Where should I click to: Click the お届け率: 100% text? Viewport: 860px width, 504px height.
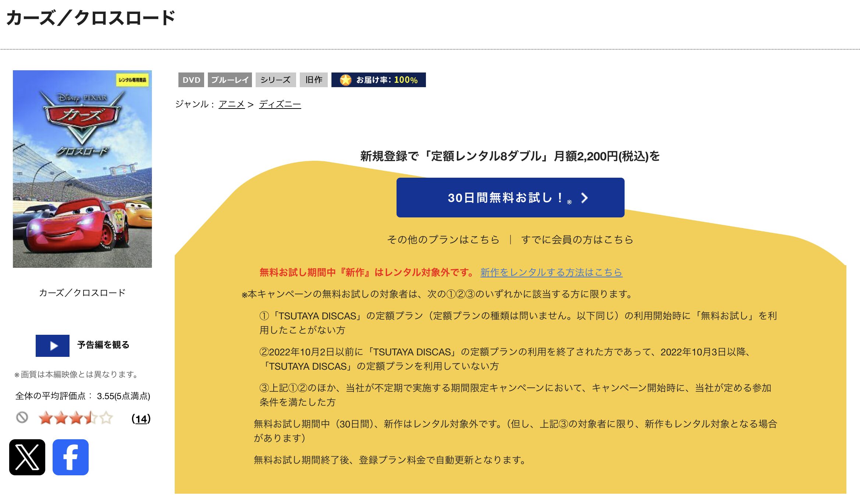(387, 80)
